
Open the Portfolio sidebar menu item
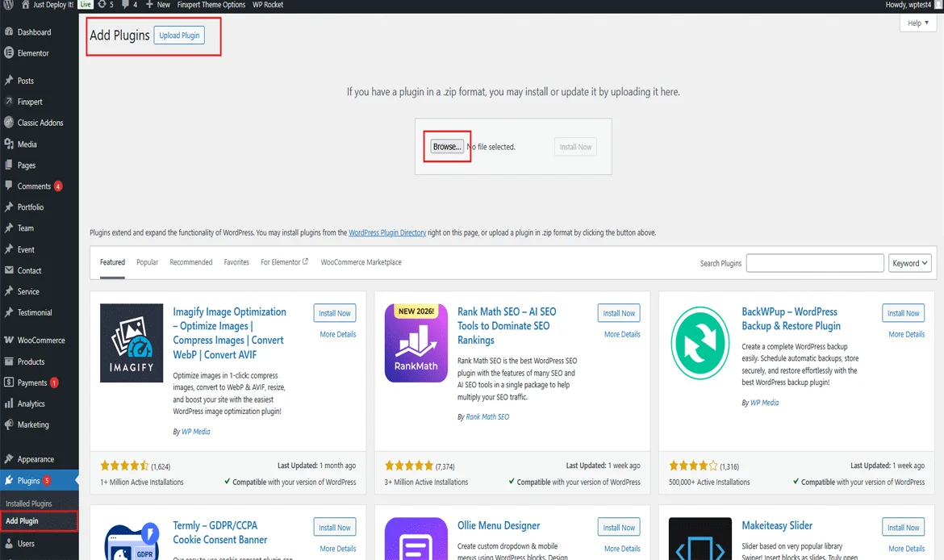(x=31, y=207)
